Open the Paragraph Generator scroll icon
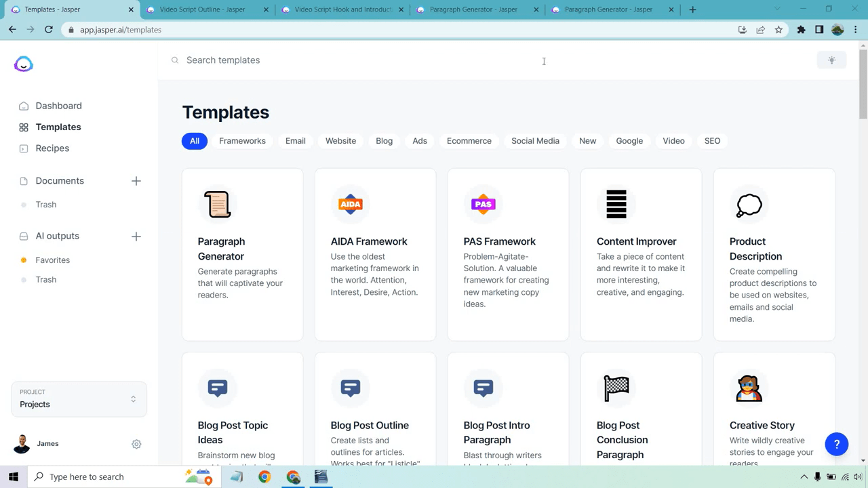The image size is (868, 488). [x=218, y=204]
